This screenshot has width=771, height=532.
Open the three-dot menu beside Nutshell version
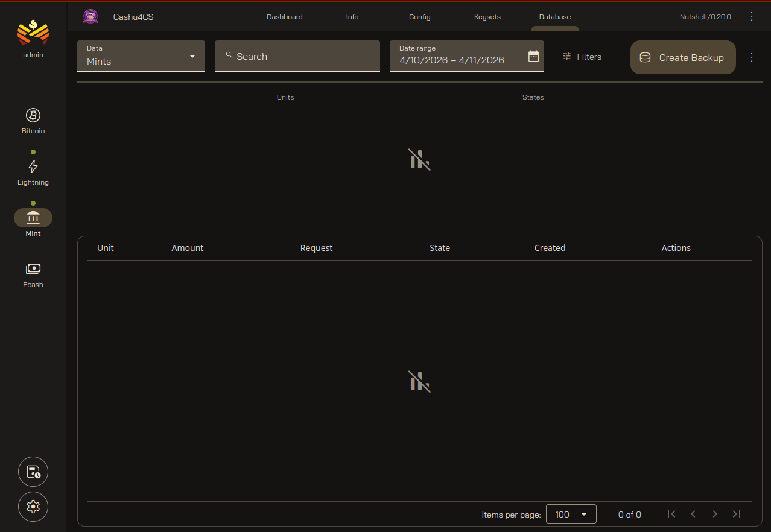[752, 16]
